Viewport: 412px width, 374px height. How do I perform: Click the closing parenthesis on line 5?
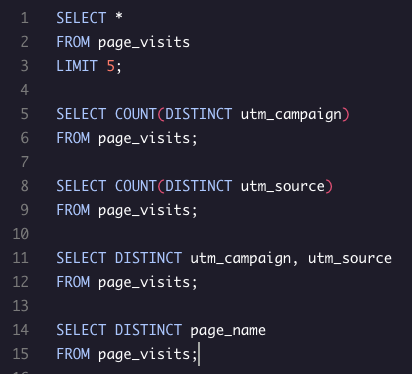(x=346, y=114)
